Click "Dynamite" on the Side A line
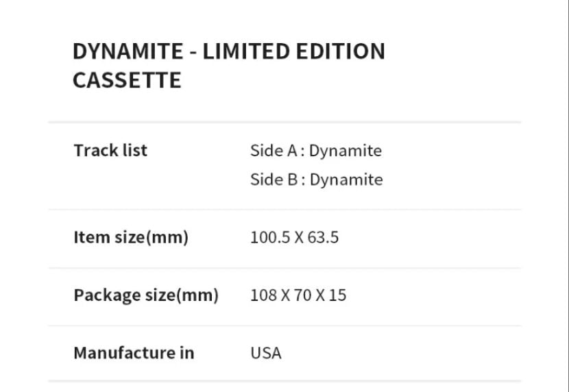Image resolution: width=569 pixels, height=392 pixels. [x=345, y=151]
